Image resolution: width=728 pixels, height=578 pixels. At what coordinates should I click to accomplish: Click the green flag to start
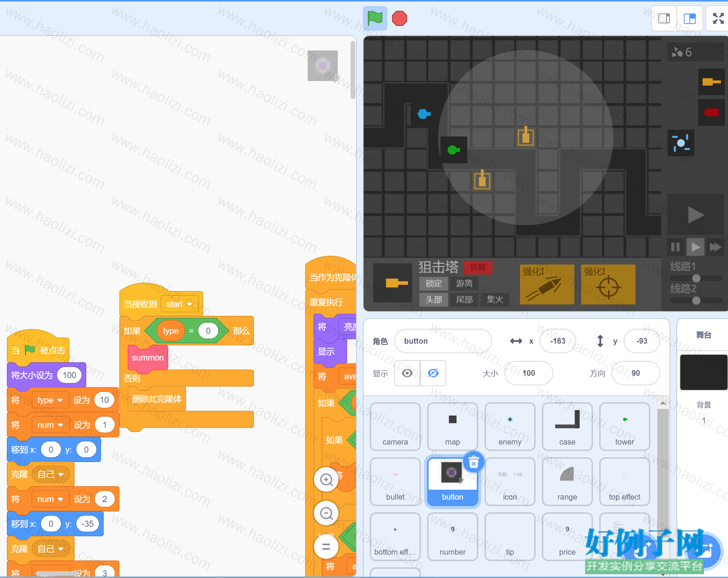pos(375,18)
